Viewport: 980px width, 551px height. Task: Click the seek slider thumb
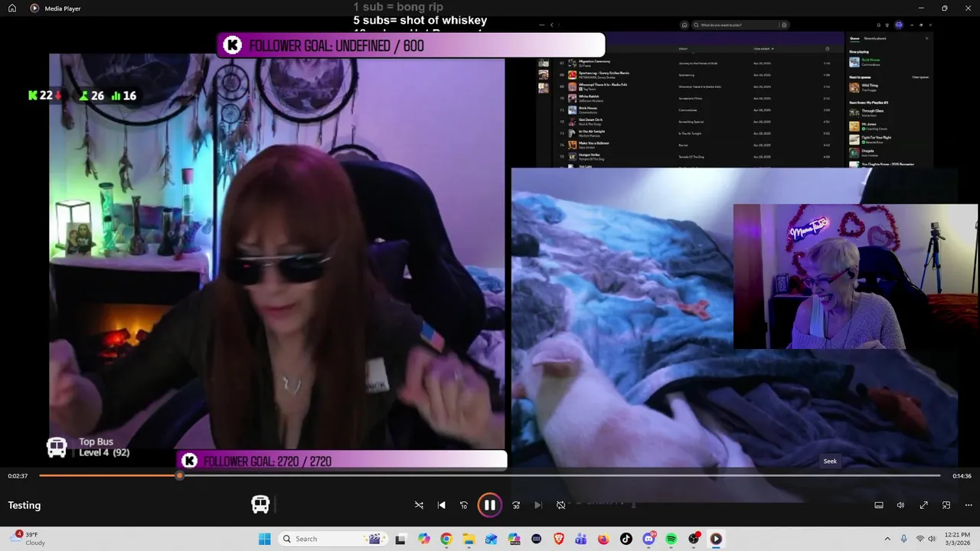click(x=179, y=475)
